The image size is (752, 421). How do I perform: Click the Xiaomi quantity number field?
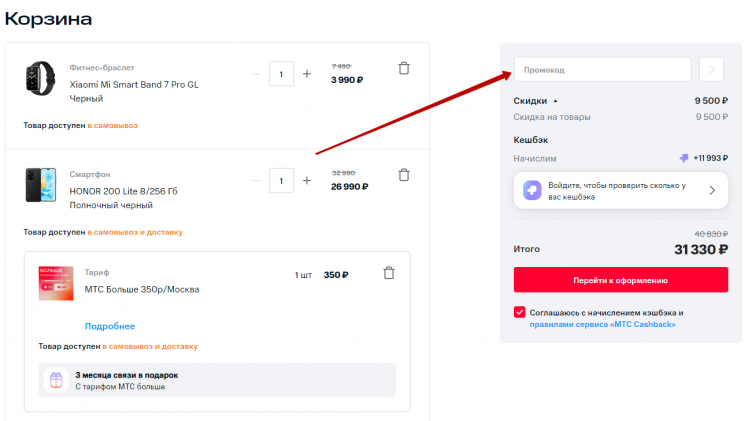point(281,74)
